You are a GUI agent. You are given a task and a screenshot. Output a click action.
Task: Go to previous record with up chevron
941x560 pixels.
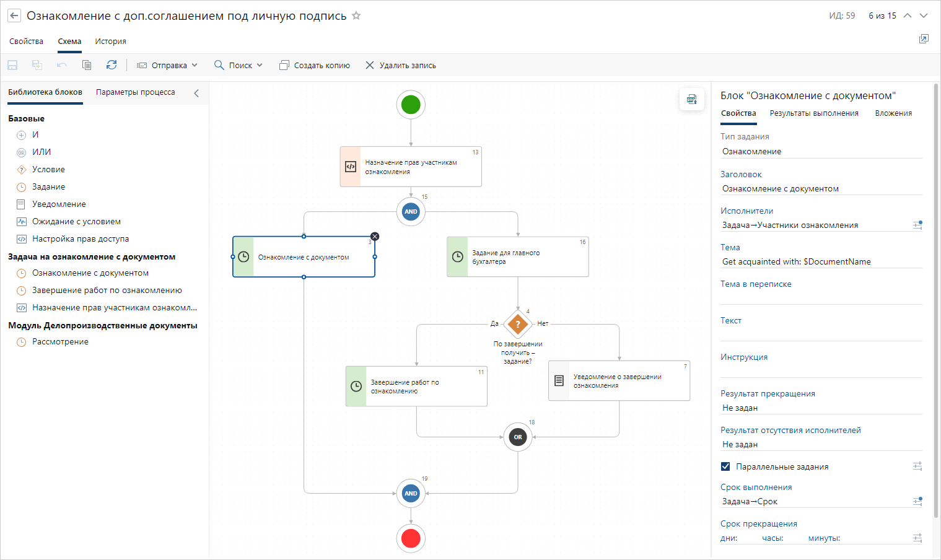pyautogui.click(x=908, y=15)
